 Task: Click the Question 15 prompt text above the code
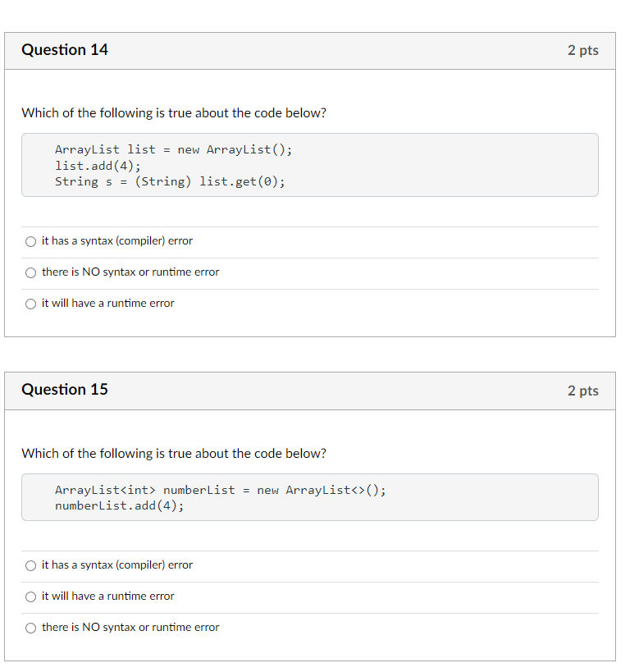coord(174,454)
